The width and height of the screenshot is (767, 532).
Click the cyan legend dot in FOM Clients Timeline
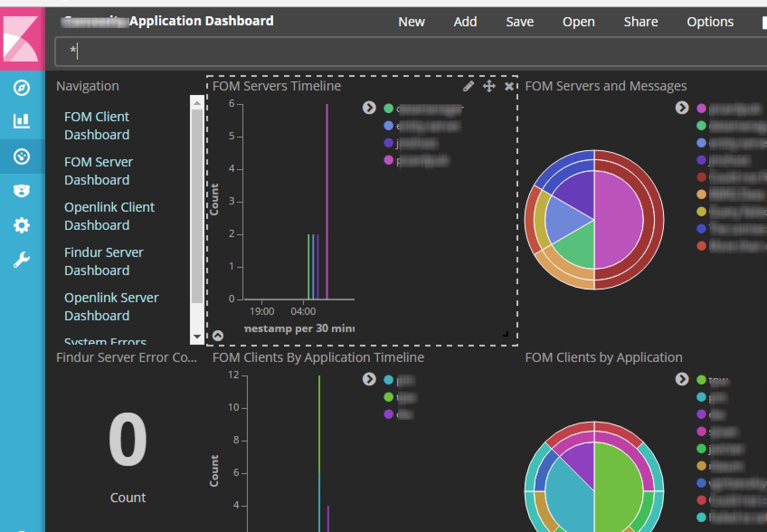pyautogui.click(x=388, y=380)
